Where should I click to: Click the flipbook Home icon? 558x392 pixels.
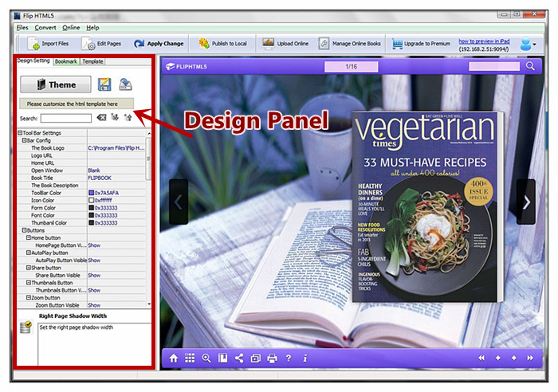tap(174, 359)
